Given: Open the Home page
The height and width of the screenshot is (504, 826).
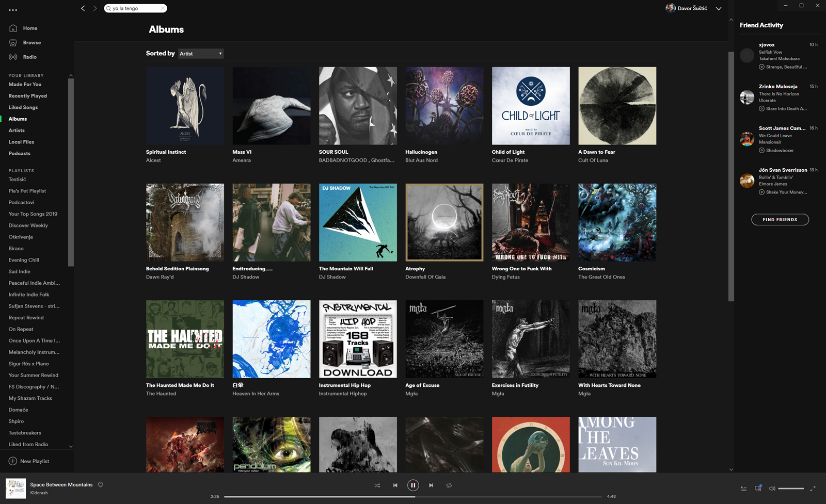Looking at the screenshot, I should [30, 28].
